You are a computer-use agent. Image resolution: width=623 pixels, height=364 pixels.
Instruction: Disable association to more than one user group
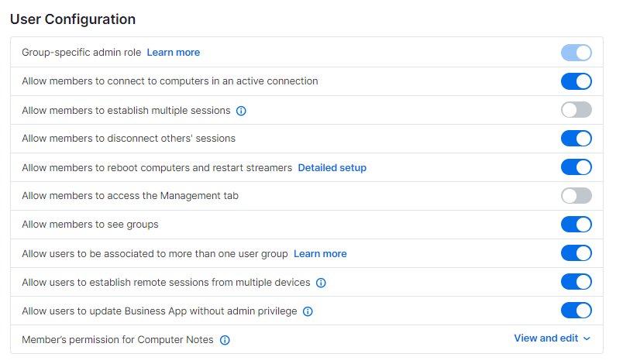576,253
